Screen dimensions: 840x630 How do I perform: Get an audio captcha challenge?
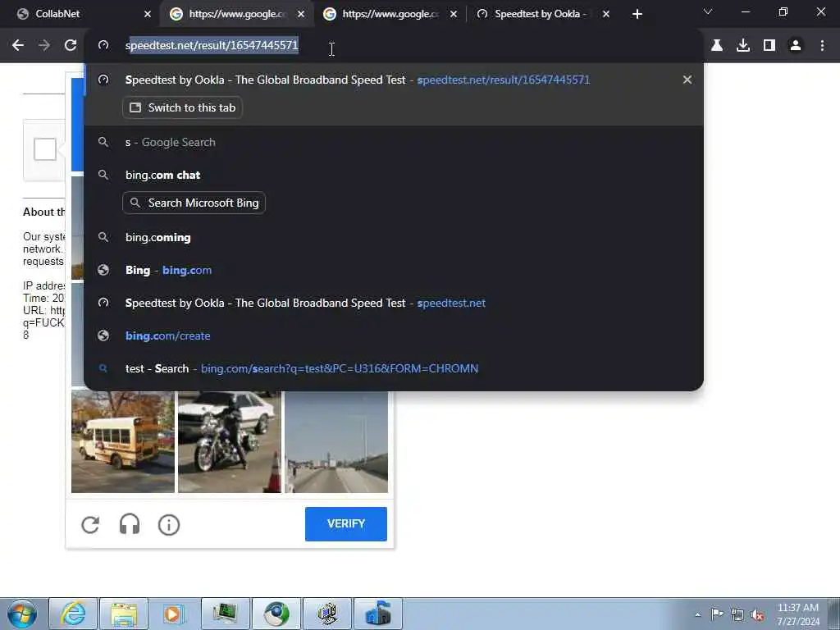click(x=129, y=524)
